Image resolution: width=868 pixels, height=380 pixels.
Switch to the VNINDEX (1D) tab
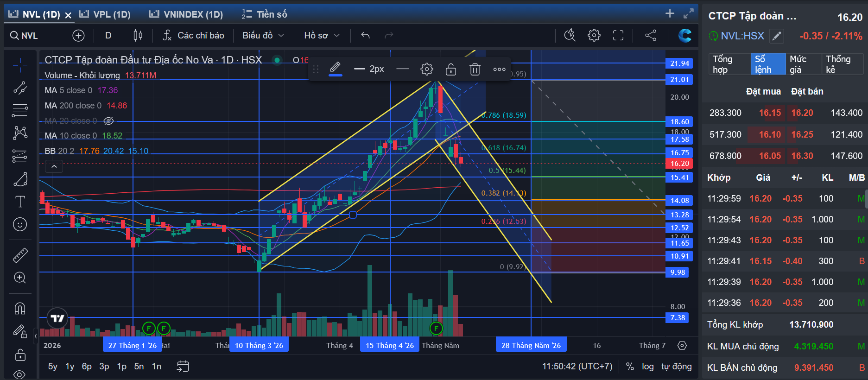[x=186, y=14]
